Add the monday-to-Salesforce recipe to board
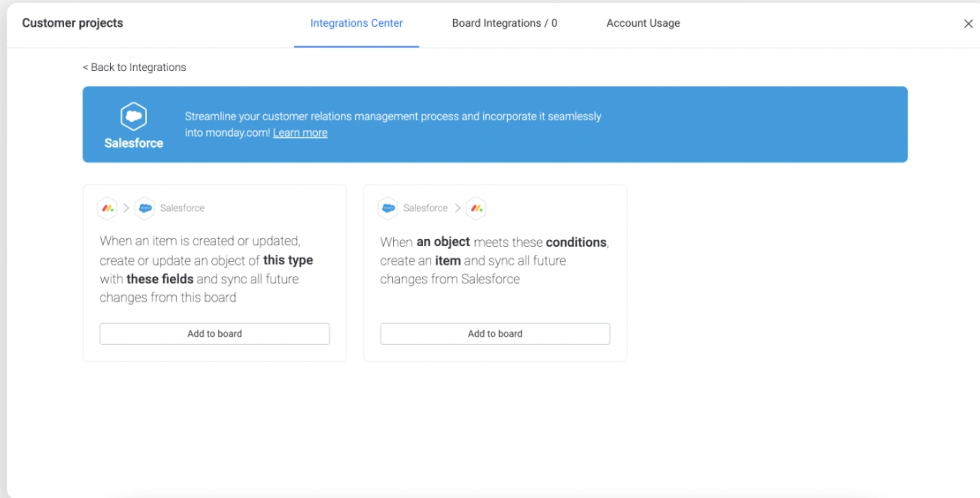The width and height of the screenshot is (980, 498). (x=215, y=334)
